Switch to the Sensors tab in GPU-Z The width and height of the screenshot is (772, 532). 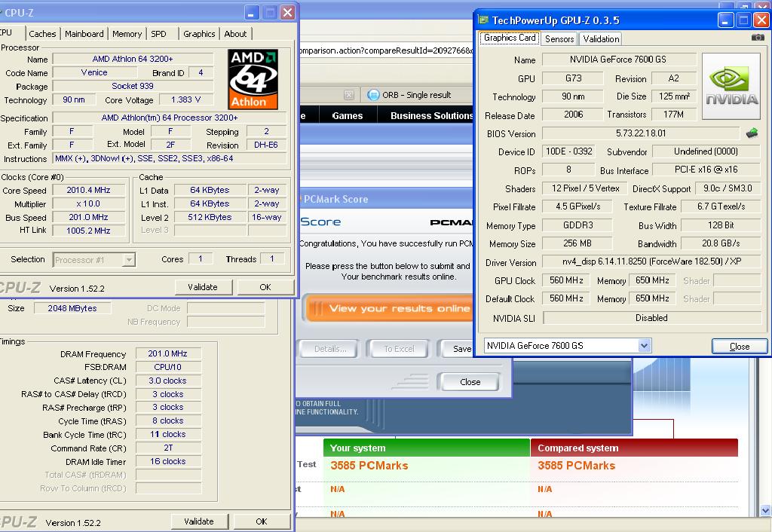[x=559, y=38]
